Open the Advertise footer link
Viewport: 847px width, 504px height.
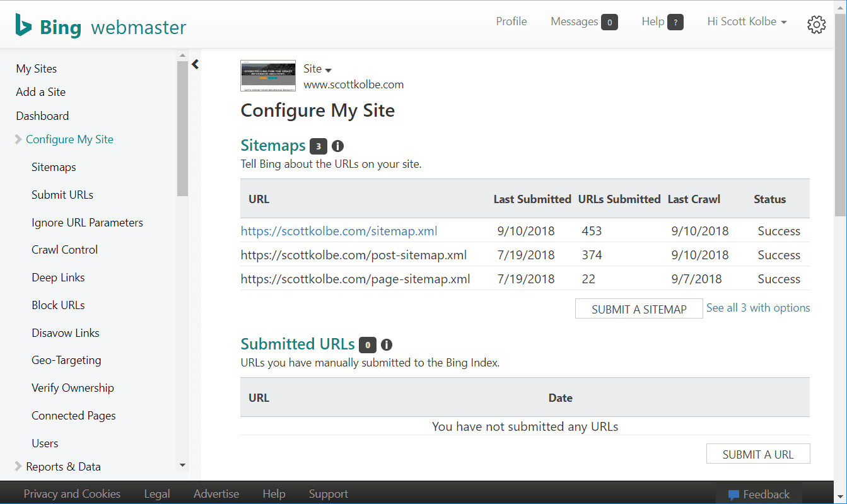click(x=216, y=494)
